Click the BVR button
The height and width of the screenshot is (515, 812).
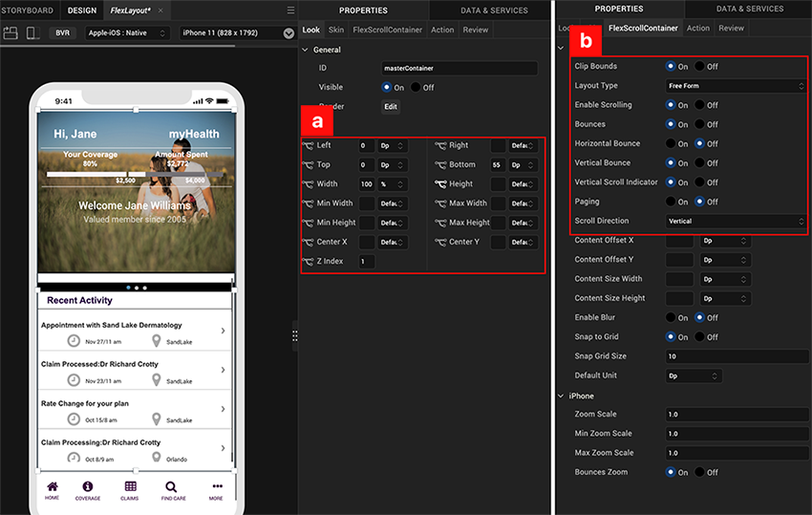[x=63, y=32]
